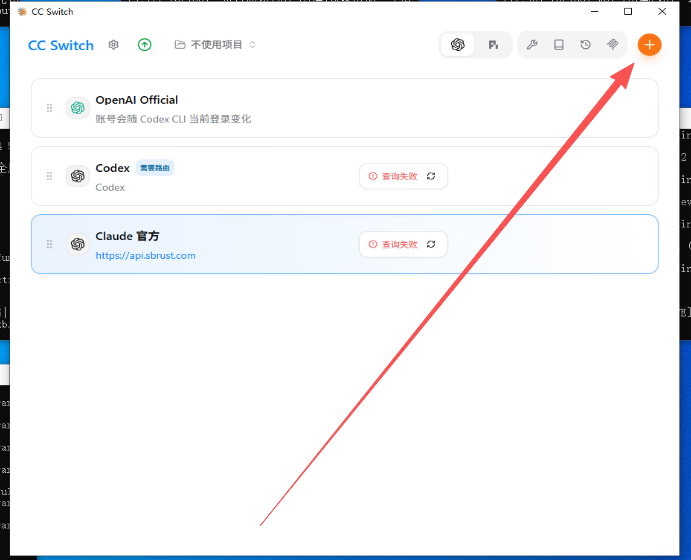Screen dimensions: 691x560
Task: Grab the drag handle of Codex row
Action: (x=49, y=176)
